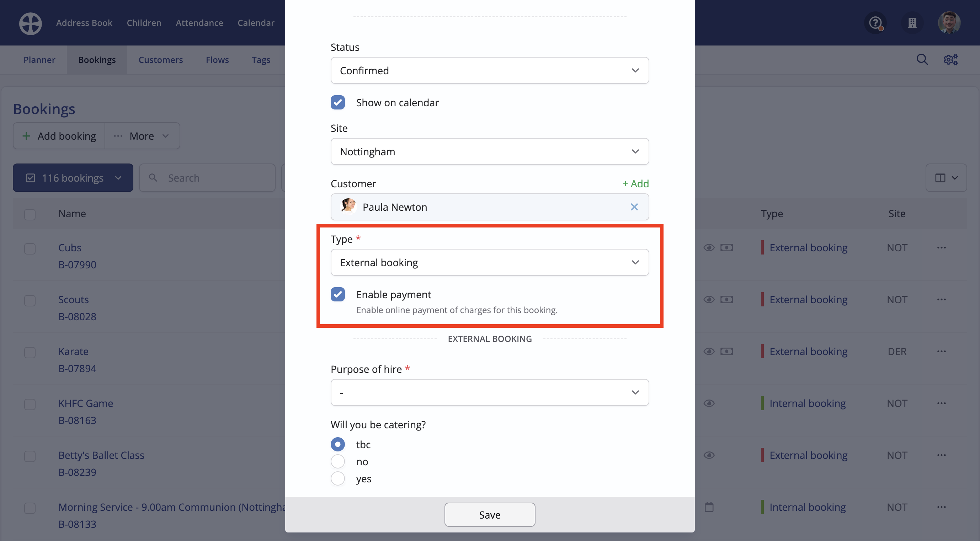Toggle the Enable payment checkbox

337,294
